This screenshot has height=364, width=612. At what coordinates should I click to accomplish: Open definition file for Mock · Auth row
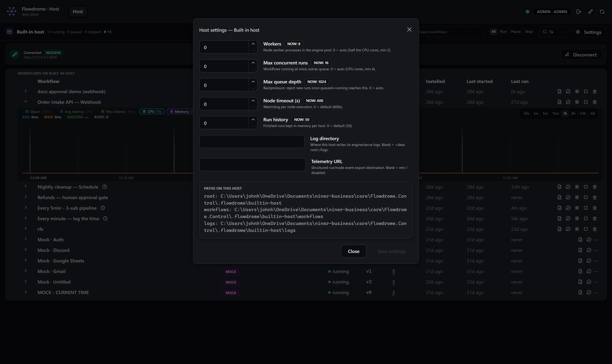tap(580, 240)
